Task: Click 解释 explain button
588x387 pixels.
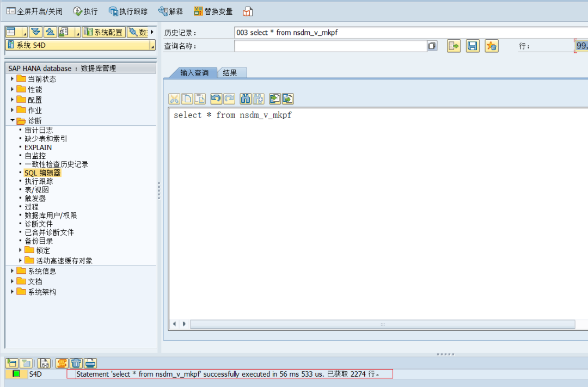Action: (x=170, y=11)
